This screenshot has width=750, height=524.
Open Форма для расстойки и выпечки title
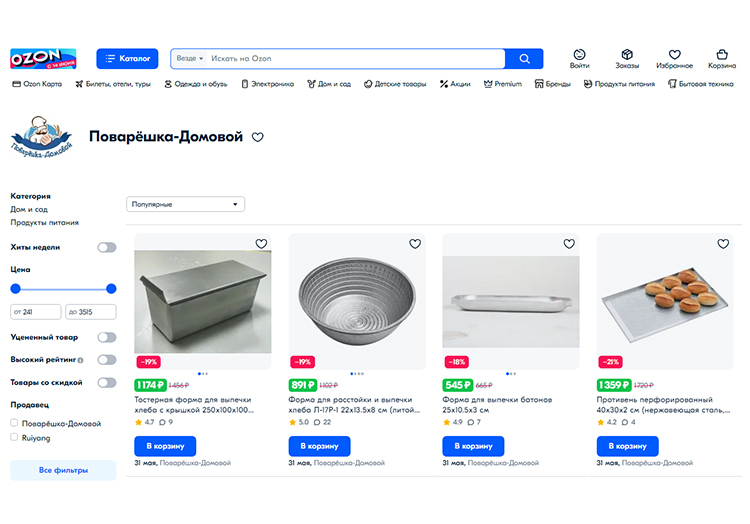click(x=354, y=405)
